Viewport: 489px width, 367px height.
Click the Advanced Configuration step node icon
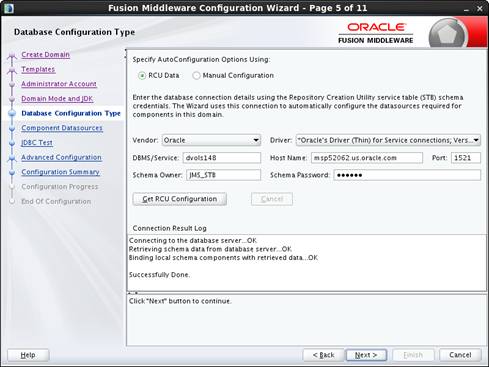click(x=12, y=158)
